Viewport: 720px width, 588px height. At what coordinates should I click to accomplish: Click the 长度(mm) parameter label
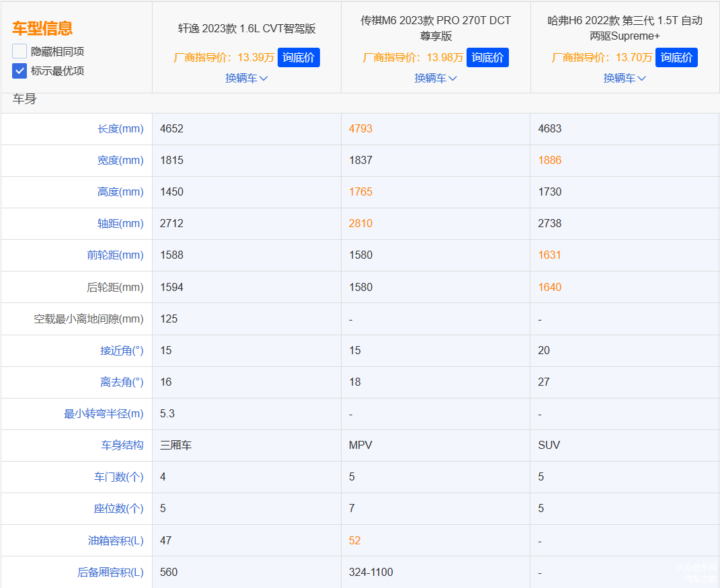coord(120,128)
